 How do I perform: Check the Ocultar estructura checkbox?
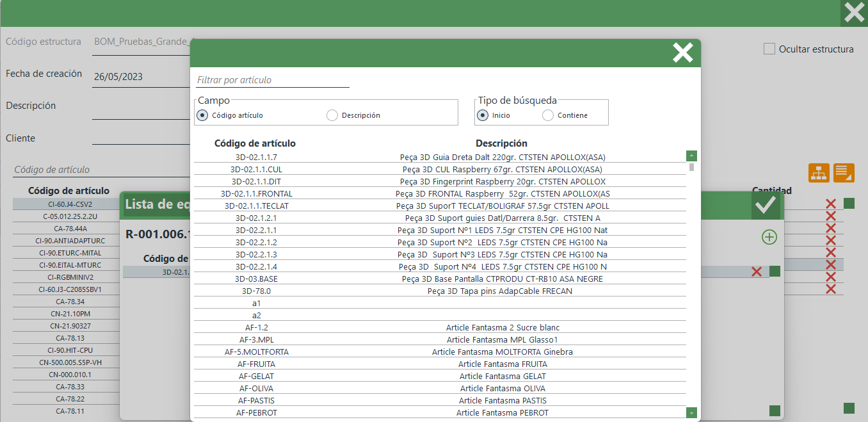tap(769, 49)
